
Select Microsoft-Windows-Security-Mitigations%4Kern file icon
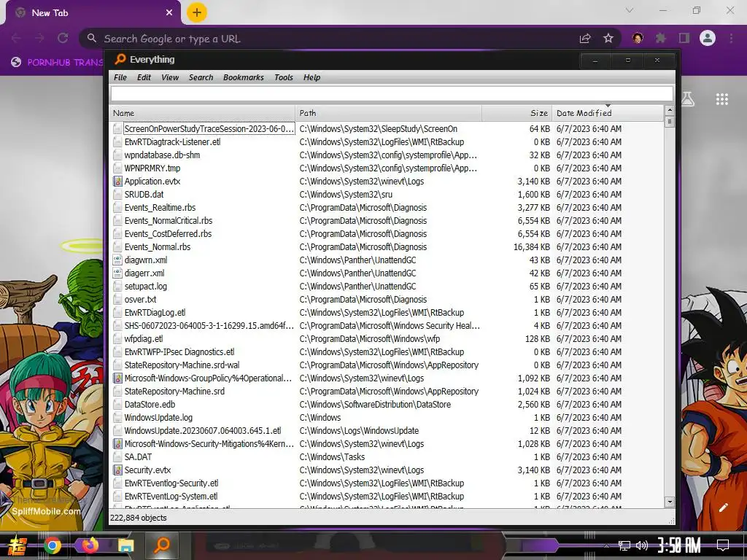click(x=117, y=444)
